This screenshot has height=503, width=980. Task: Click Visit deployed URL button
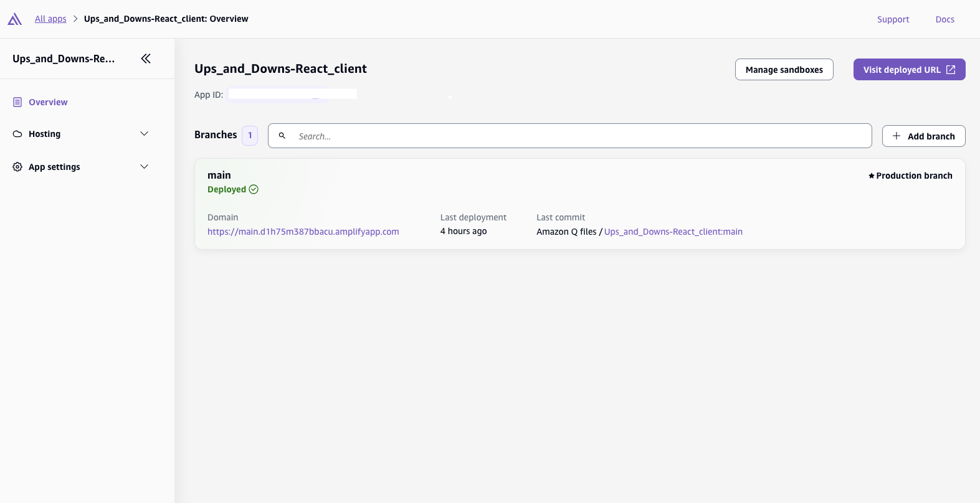coord(910,70)
